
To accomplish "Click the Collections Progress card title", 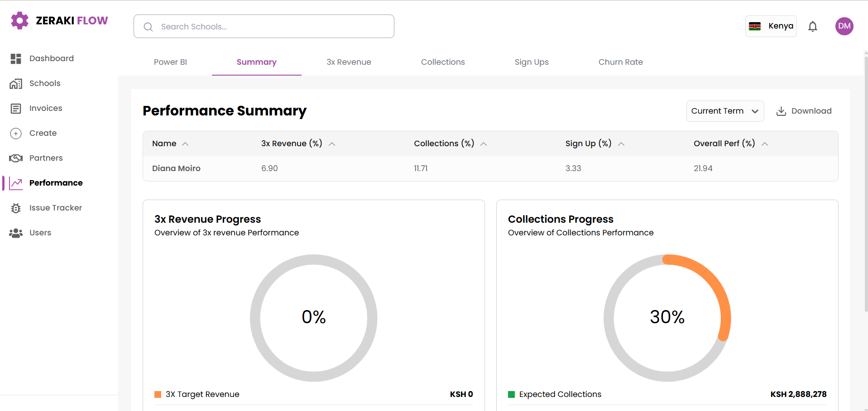I will (561, 219).
